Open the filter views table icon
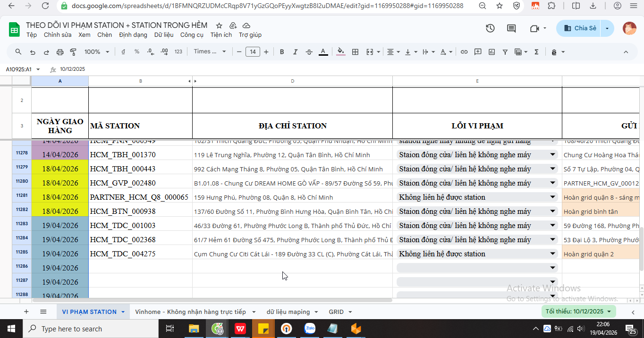The image size is (644, 338). [x=521, y=52]
